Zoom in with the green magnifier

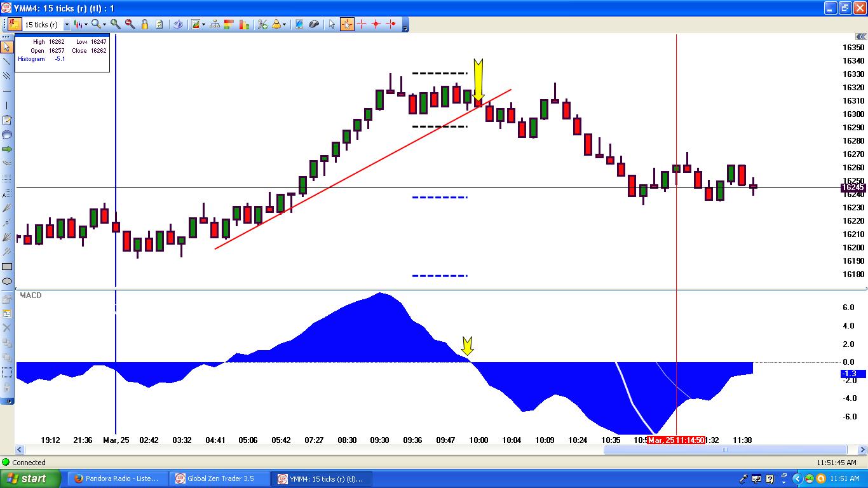coord(116,25)
